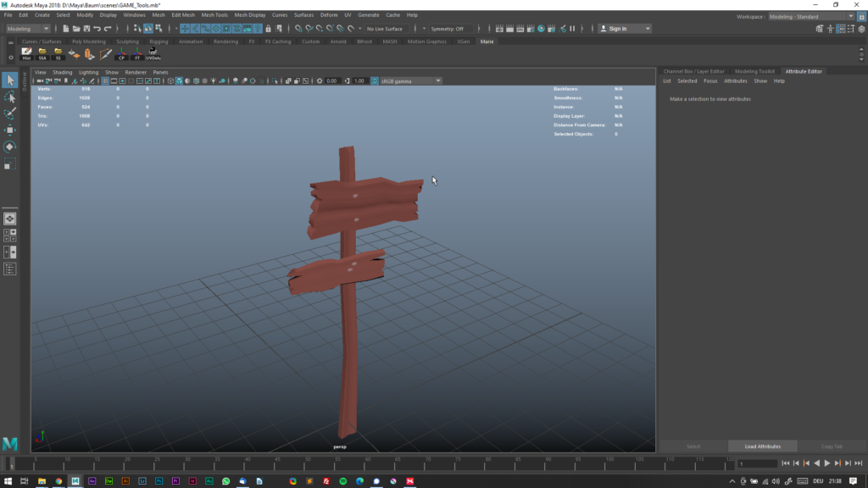Viewport: 868px width, 488px height.
Task: Open the Sign In dropdown
Action: pyautogui.click(x=626, y=29)
